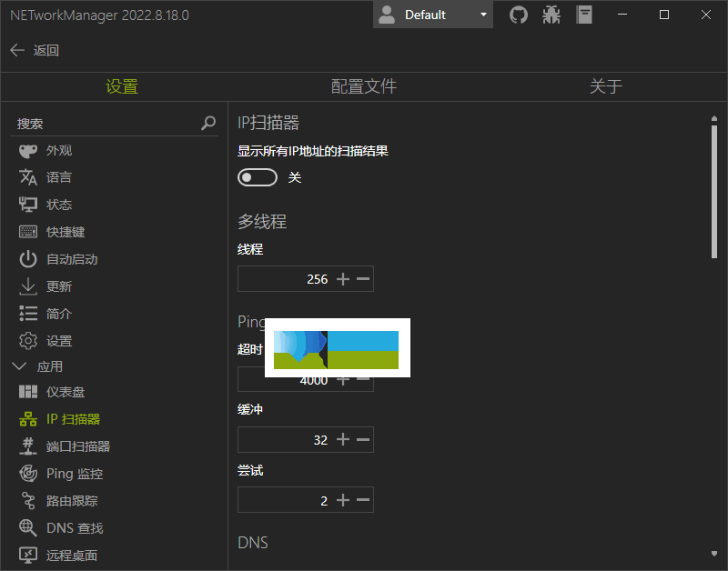
Task: Click the 远程桌面 remote desktop icon
Action: (28, 556)
